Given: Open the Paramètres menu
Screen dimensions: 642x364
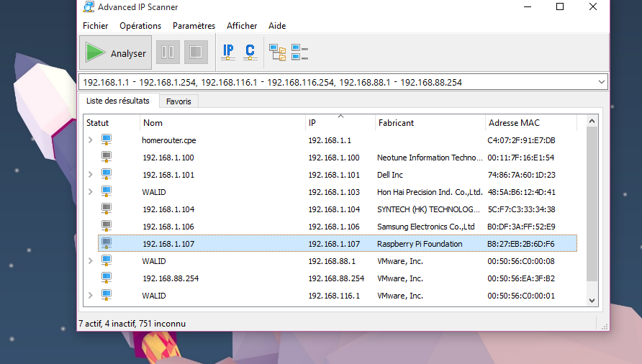Looking at the screenshot, I should click(194, 26).
